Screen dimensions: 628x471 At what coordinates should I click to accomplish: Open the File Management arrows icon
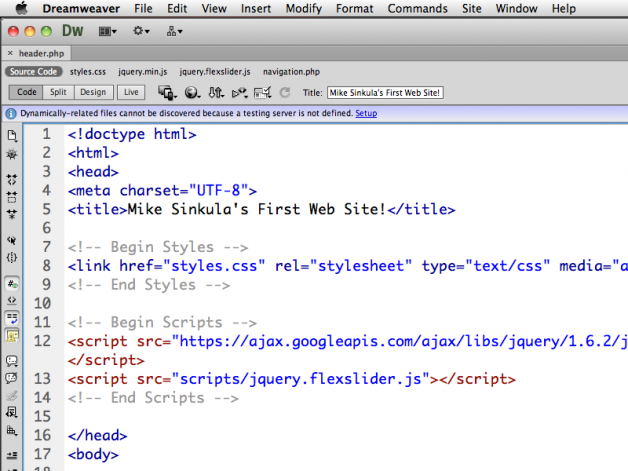[216, 93]
